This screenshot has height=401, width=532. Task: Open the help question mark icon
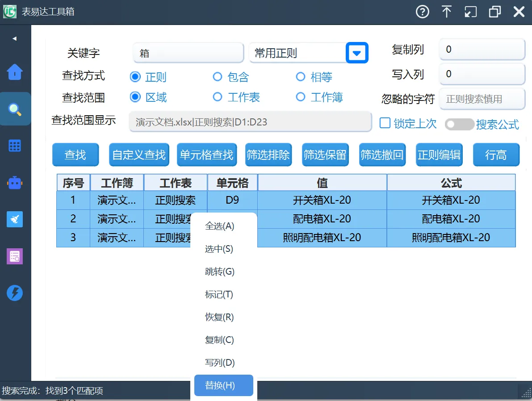point(423,12)
